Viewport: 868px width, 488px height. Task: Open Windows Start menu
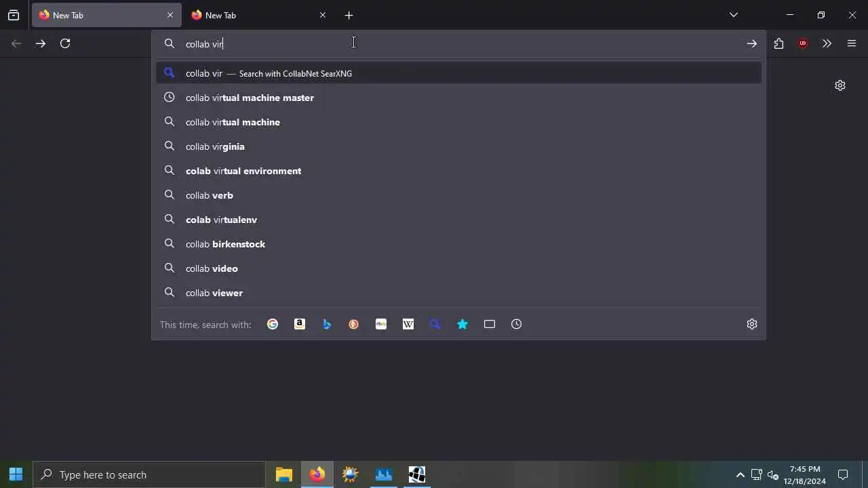coord(16,474)
